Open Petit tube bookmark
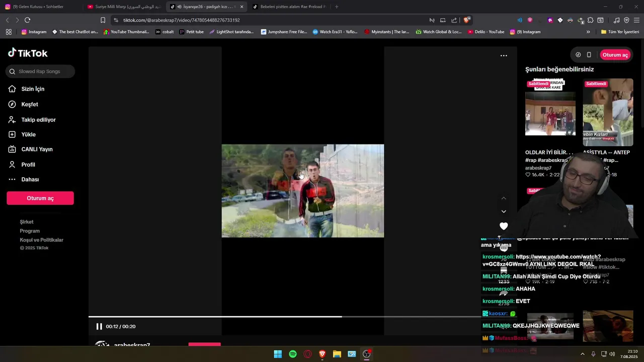The height and width of the screenshot is (362, 644). [191, 32]
